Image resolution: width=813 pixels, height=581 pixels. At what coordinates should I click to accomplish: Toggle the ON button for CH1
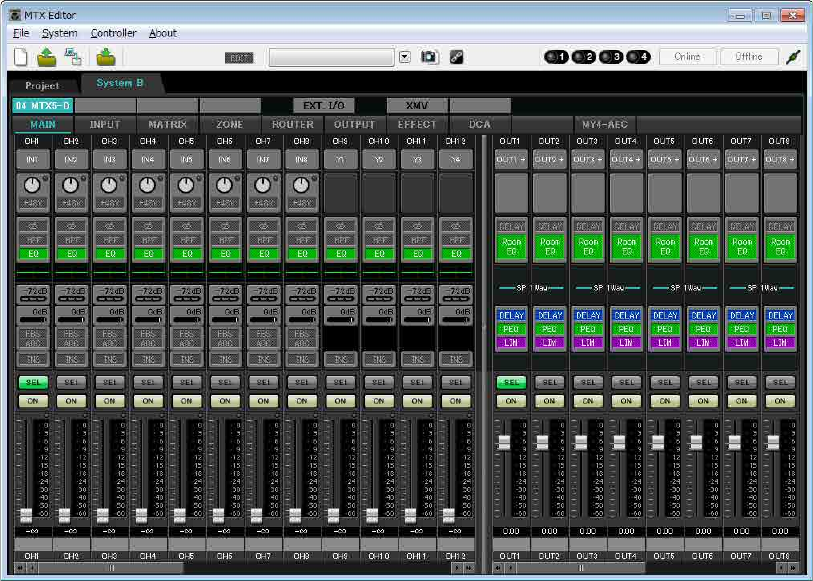(x=33, y=401)
